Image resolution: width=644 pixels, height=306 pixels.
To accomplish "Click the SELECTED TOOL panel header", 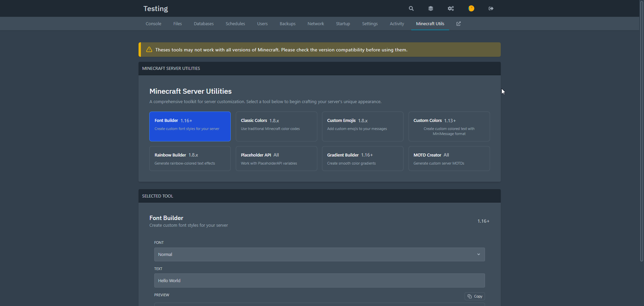I will [x=320, y=196].
